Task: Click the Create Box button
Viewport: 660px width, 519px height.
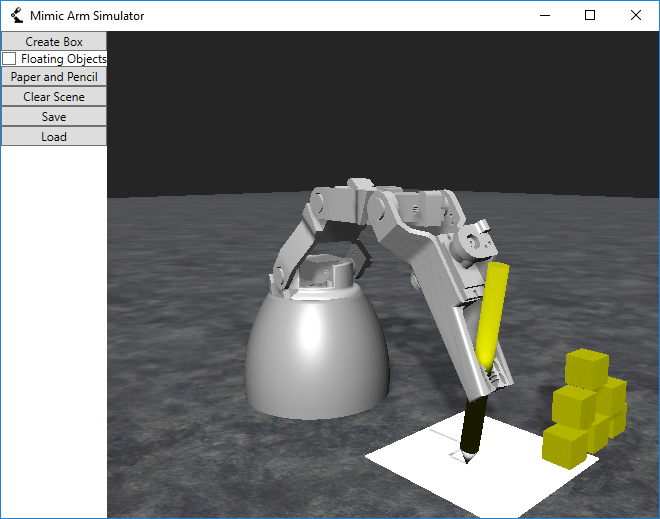Action: point(54,41)
